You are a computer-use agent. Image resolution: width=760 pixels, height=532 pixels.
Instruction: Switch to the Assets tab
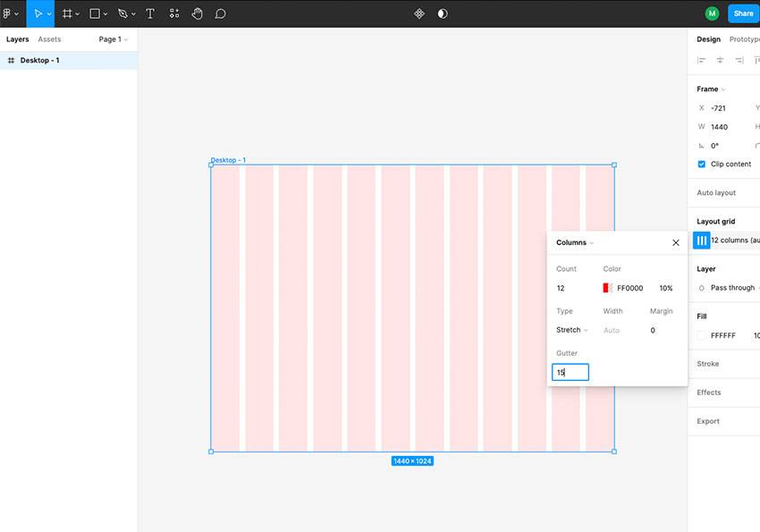(49, 39)
